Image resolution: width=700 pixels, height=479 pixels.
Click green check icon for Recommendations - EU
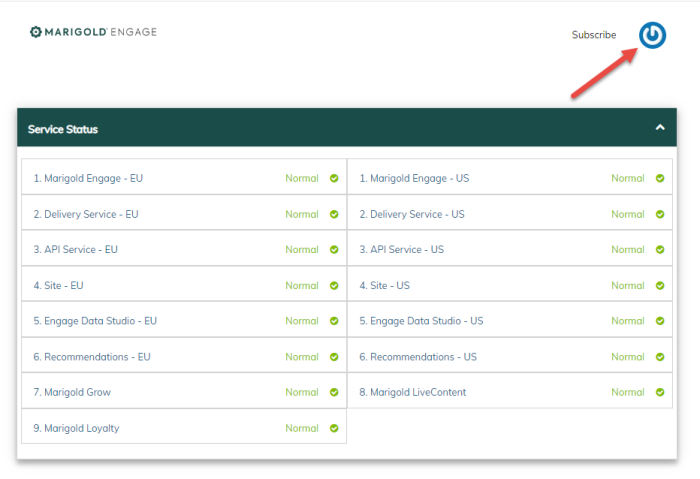pyautogui.click(x=334, y=357)
